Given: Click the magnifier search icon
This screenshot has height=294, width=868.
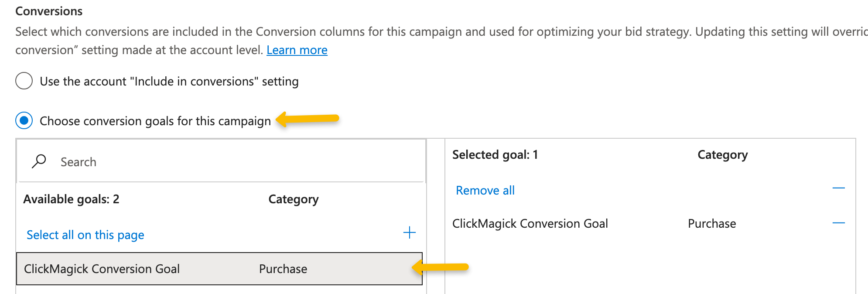Looking at the screenshot, I should (x=39, y=161).
